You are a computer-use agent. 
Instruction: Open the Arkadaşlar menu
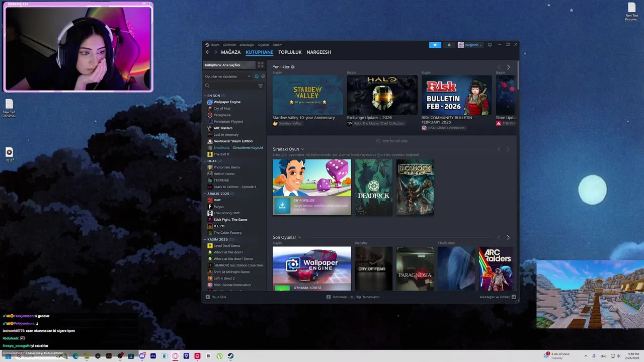247,45
